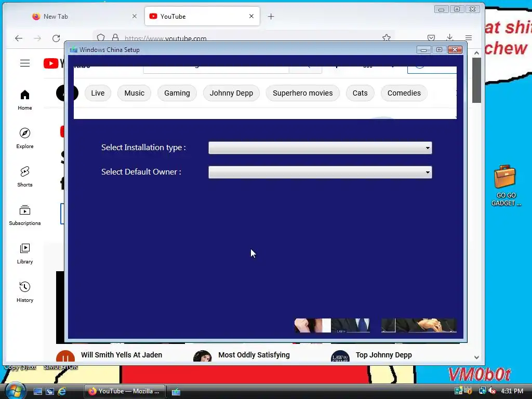The height and width of the screenshot is (399, 532).
Task: Click the network tray icon
Action: point(482,391)
